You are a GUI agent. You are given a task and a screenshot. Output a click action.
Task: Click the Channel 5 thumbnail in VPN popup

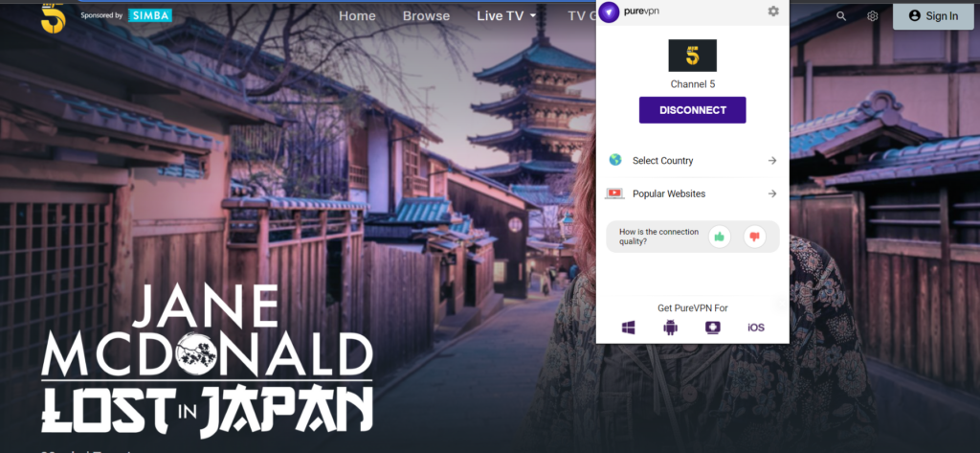pyautogui.click(x=692, y=56)
